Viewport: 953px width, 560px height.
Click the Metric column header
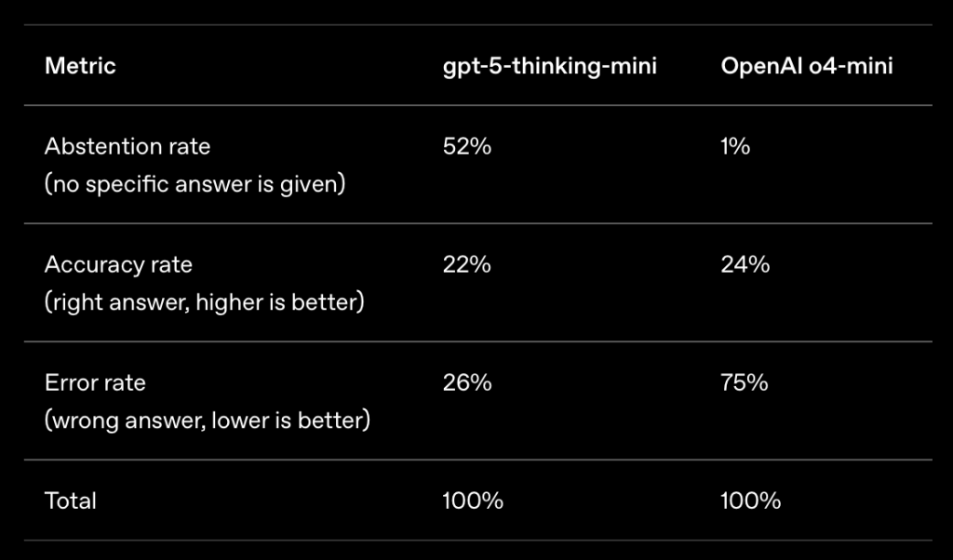pos(80,66)
